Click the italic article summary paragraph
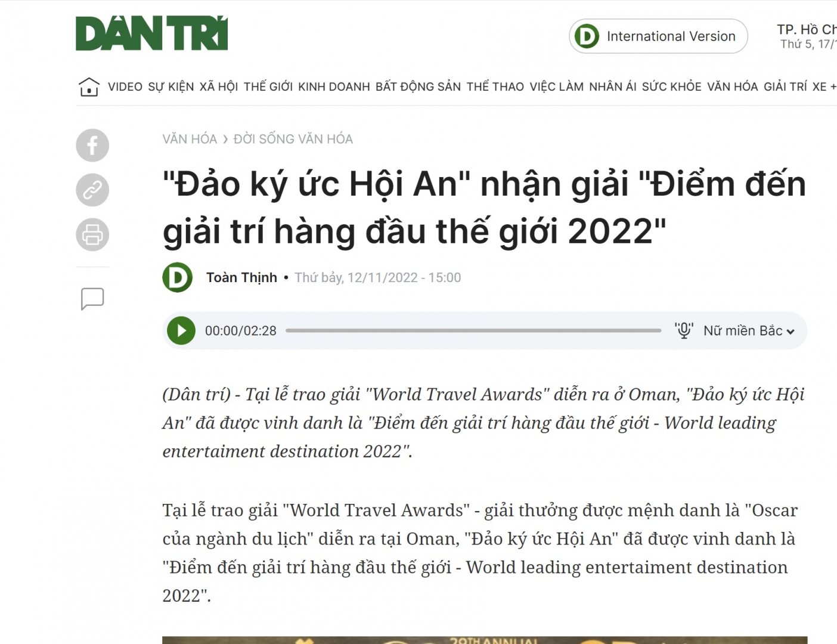This screenshot has height=644, width=837. [x=484, y=423]
